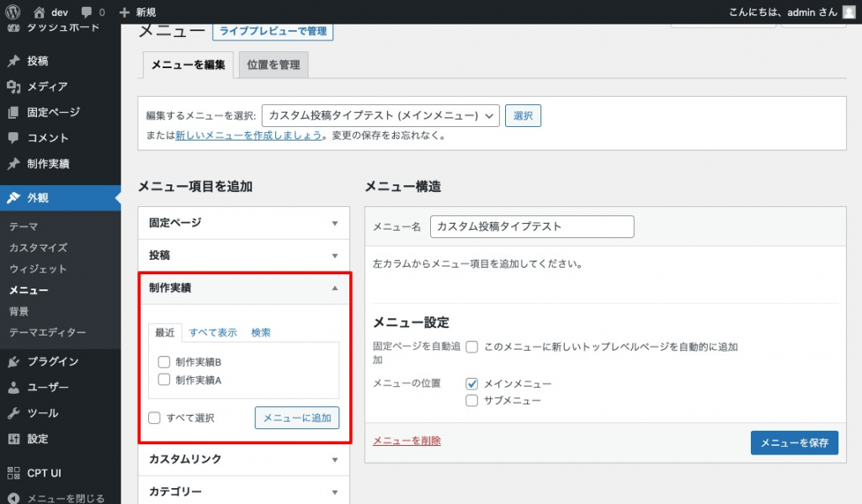Switch to the メニューを編集 tab

[188, 65]
